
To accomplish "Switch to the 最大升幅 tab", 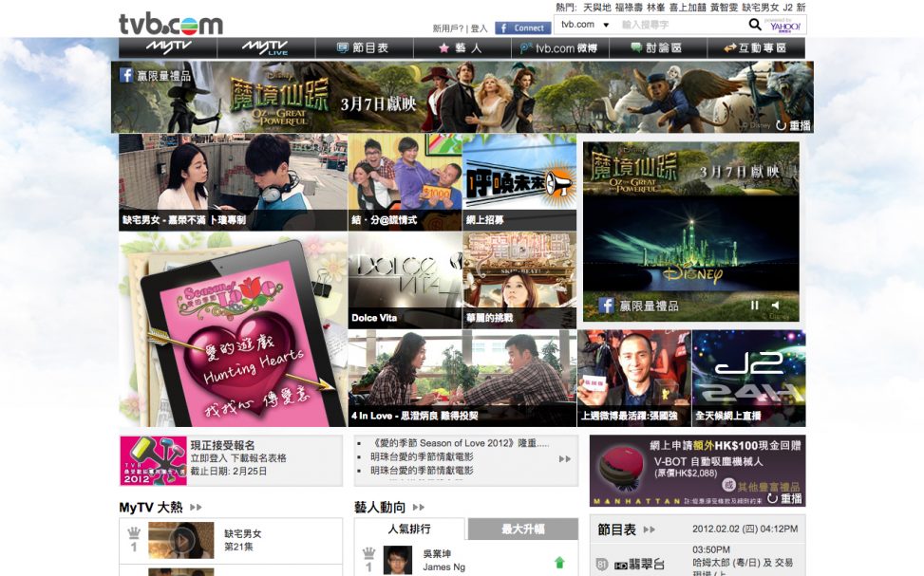I will (x=522, y=529).
